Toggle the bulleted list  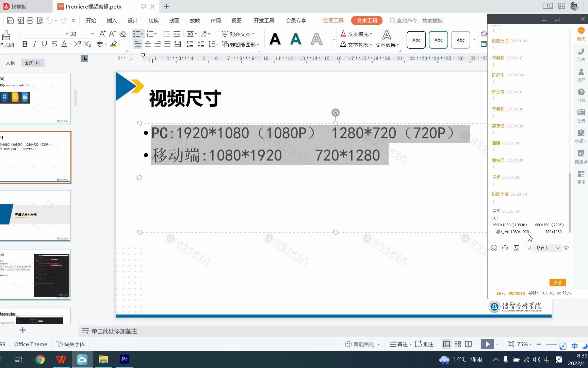click(137, 33)
